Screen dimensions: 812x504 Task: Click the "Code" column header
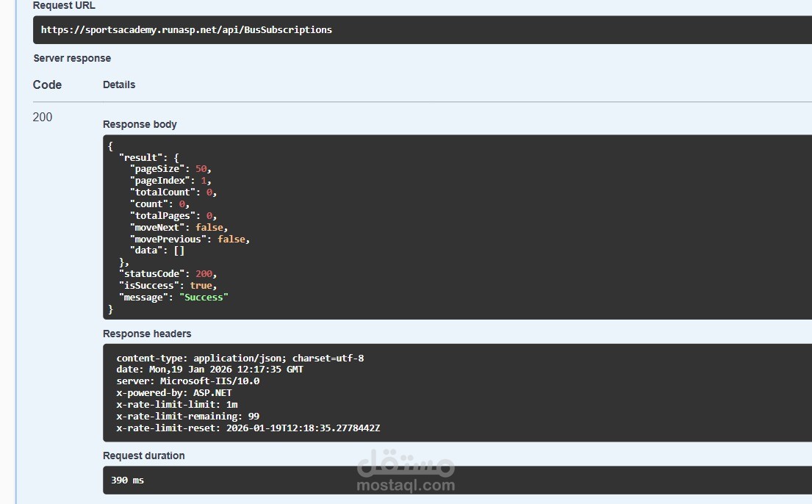[x=47, y=84]
